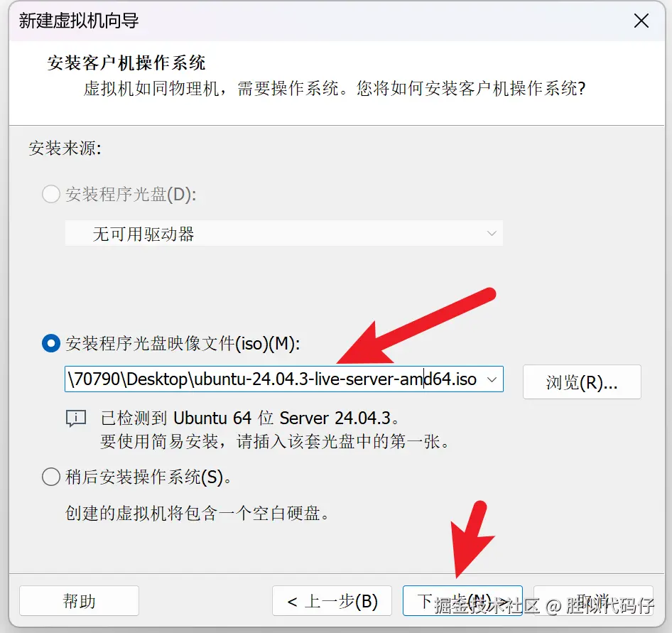Click the 安装程序光盘映像文件(iso)(M): label text
The height and width of the screenshot is (633, 672).
pos(183,343)
